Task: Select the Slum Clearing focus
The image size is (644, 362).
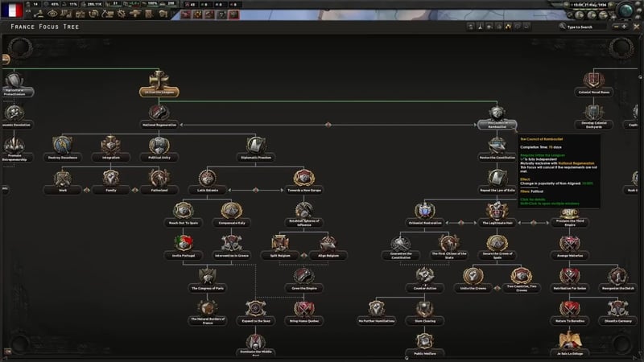Action: click(425, 313)
